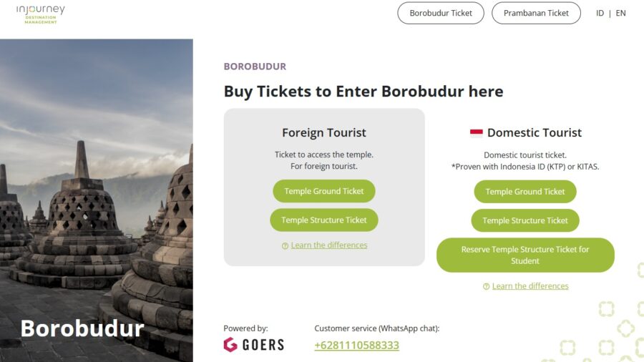Click the InJourney Destination Management logo
Viewport: 644px width, 362px height.
[x=40, y=14]
